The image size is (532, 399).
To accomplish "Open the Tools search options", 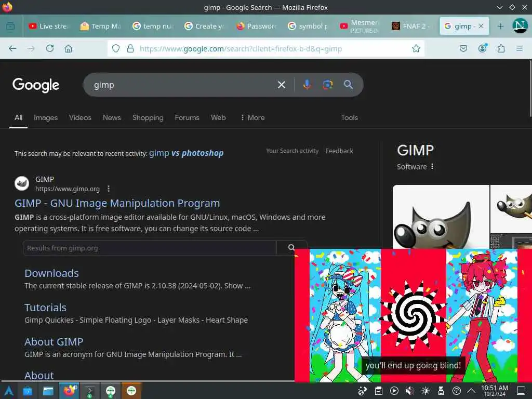I will (x=350, y=117).
